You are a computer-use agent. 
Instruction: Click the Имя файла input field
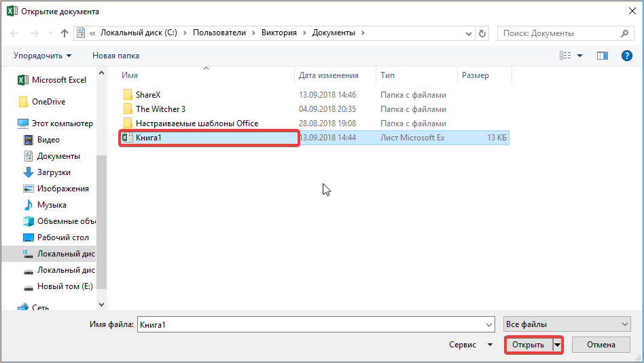(x=315, y=324)
